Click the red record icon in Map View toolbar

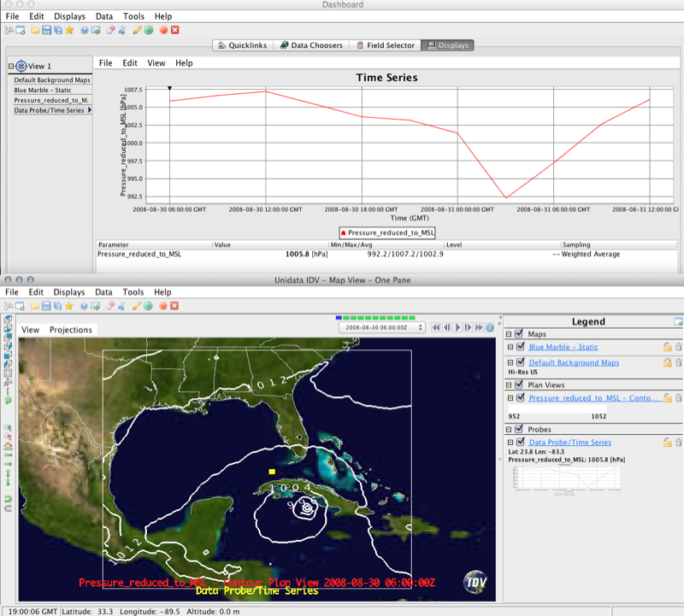coord(162,306)
